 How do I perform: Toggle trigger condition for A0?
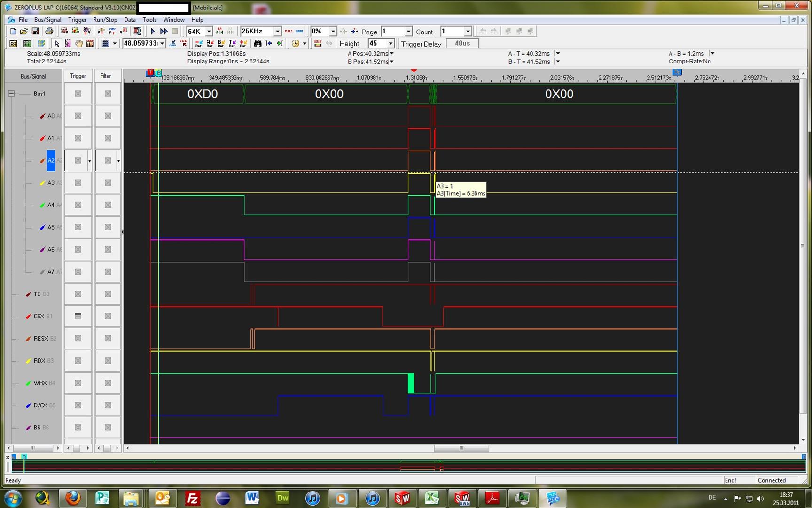78,116
